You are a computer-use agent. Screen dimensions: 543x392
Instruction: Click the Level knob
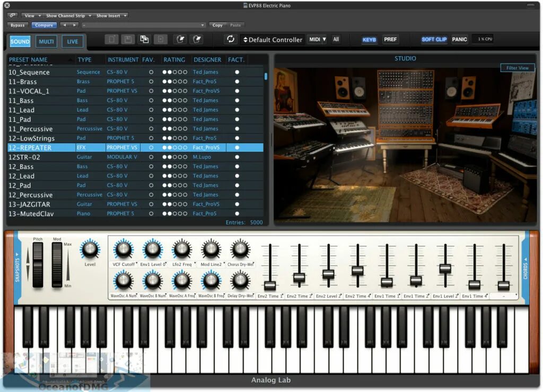tap(90, 249)
